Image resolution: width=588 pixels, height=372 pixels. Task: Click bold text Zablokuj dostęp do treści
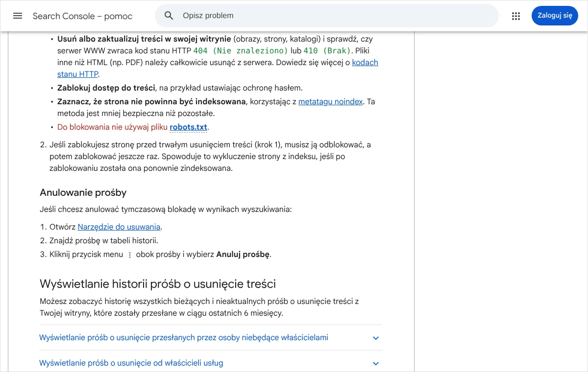(x=106, y=88)
